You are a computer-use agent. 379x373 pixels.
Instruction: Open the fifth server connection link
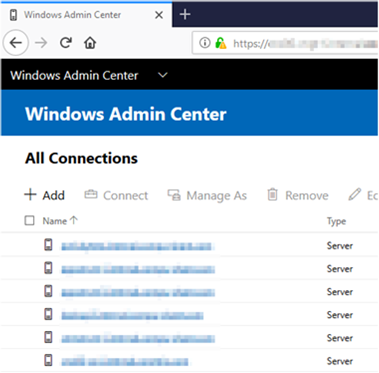138,338
